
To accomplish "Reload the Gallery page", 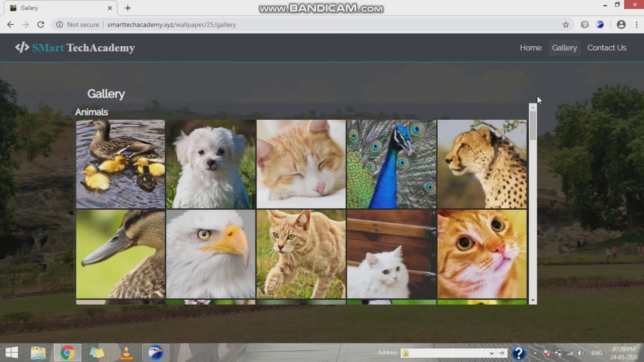I will [x=41, y=24].
